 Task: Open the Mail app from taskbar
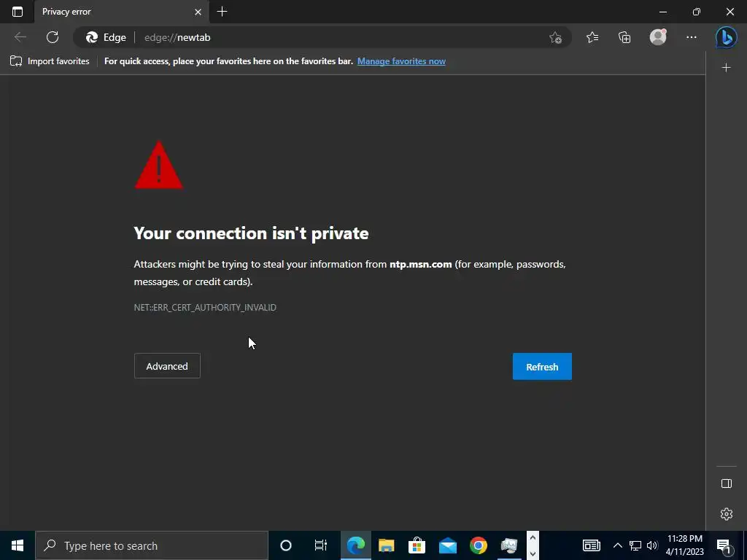pos(448,545)
